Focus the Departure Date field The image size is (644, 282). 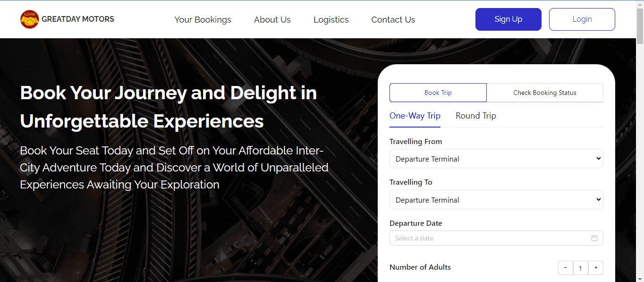496,238
